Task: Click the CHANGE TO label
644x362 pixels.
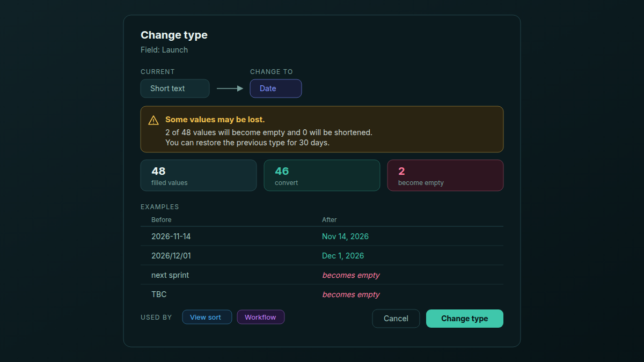Action: coord(272,72)
